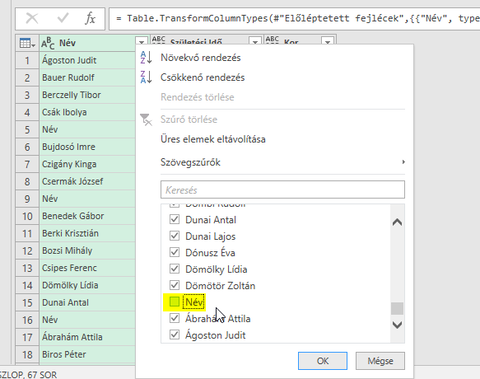Screen dimensions: 480x379
Task: Click the Keresés search field
Action: [282, 190]
